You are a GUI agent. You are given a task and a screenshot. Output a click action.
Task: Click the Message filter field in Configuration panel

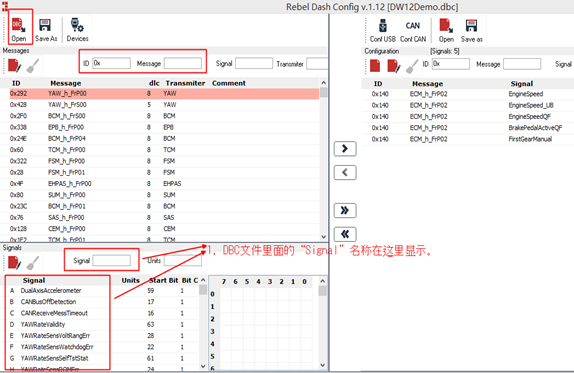pyautogui.click(x=522, y=64)
